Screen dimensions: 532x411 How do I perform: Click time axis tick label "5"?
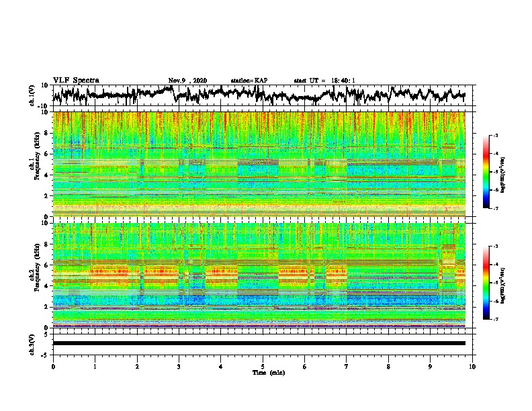click(263, 367)
